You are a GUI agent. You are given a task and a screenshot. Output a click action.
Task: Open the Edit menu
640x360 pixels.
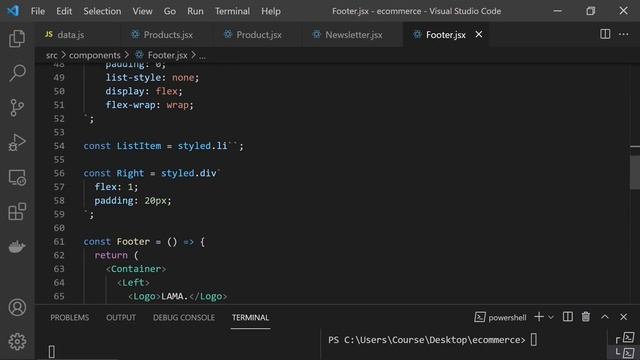(x=64, y=11)
